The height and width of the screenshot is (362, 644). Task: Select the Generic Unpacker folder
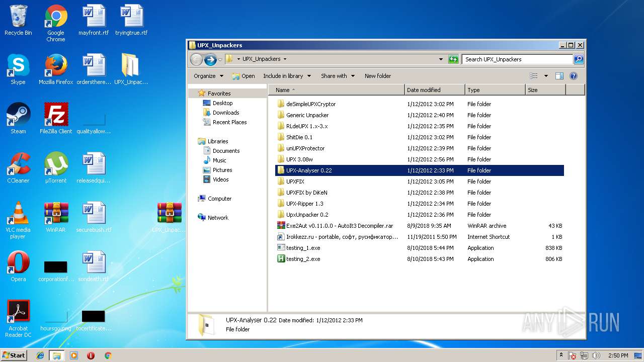[420, 115]
